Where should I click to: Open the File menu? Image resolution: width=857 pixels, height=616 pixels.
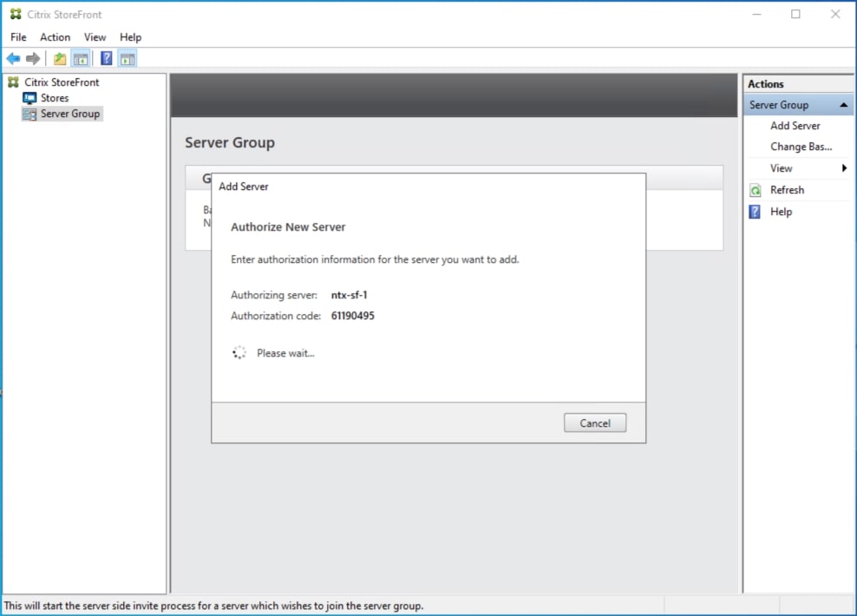point(17,36)
